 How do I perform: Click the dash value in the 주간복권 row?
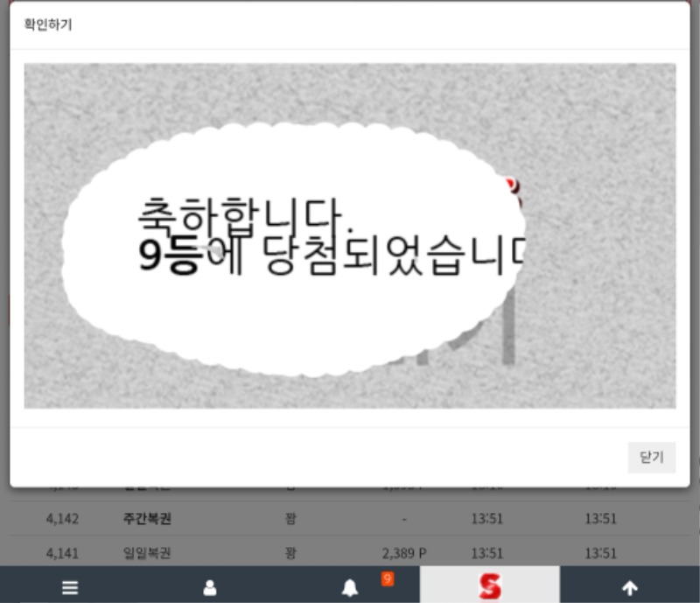coord(404,518)
